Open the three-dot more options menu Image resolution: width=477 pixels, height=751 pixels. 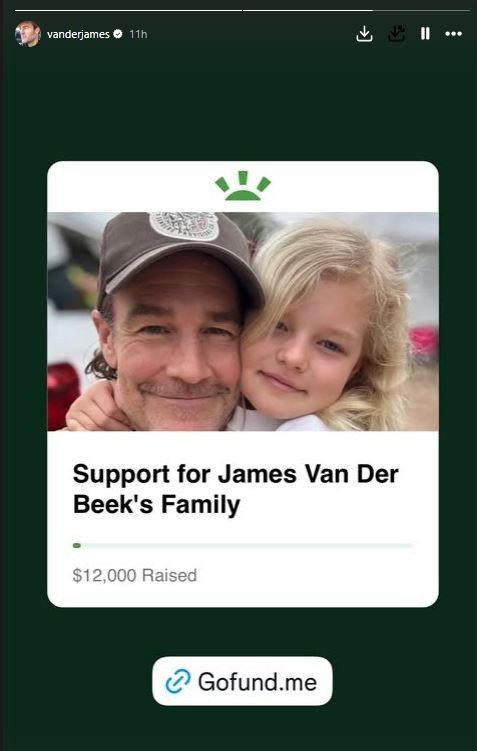pos(454,34)
